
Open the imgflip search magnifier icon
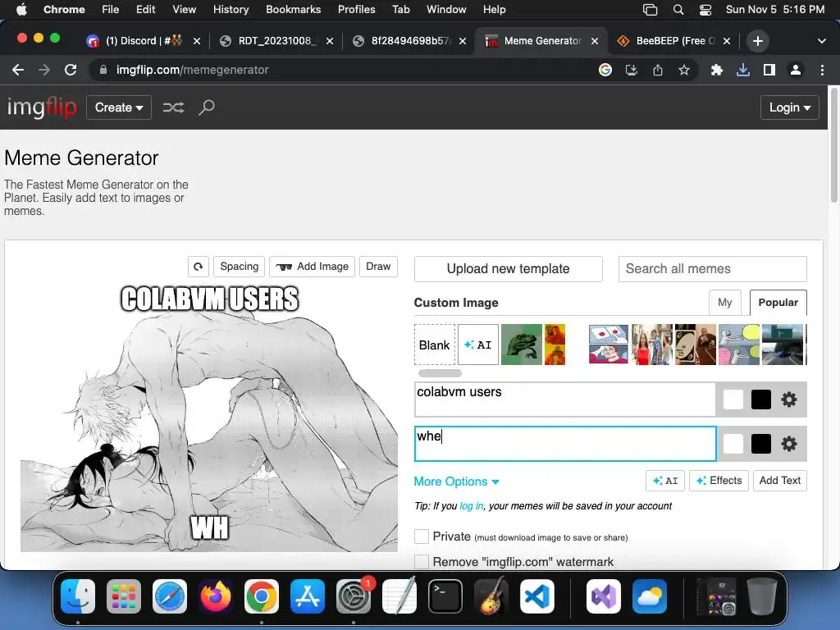pyautogui.click(x=207, y=107)
